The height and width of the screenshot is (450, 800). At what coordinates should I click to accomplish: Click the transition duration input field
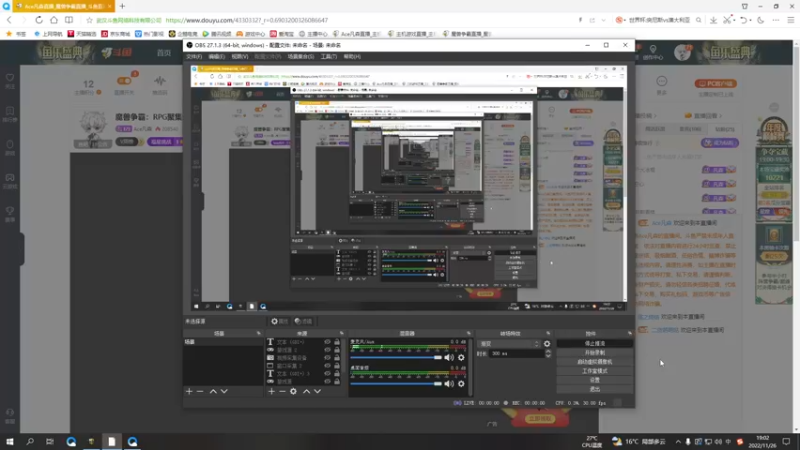click(x=515, y=354)
